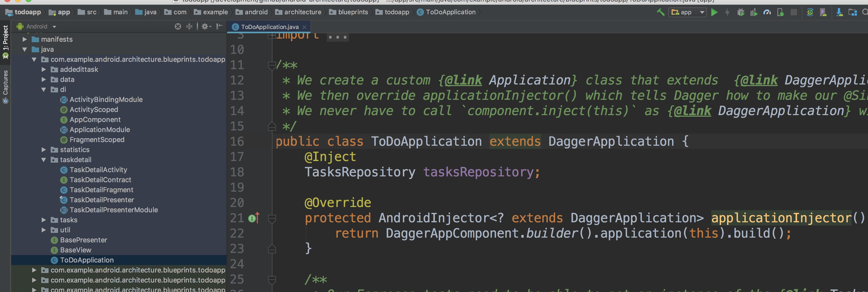868x292 pixels.
Task: Expand the manifests folder
Action: click(25, 39)
